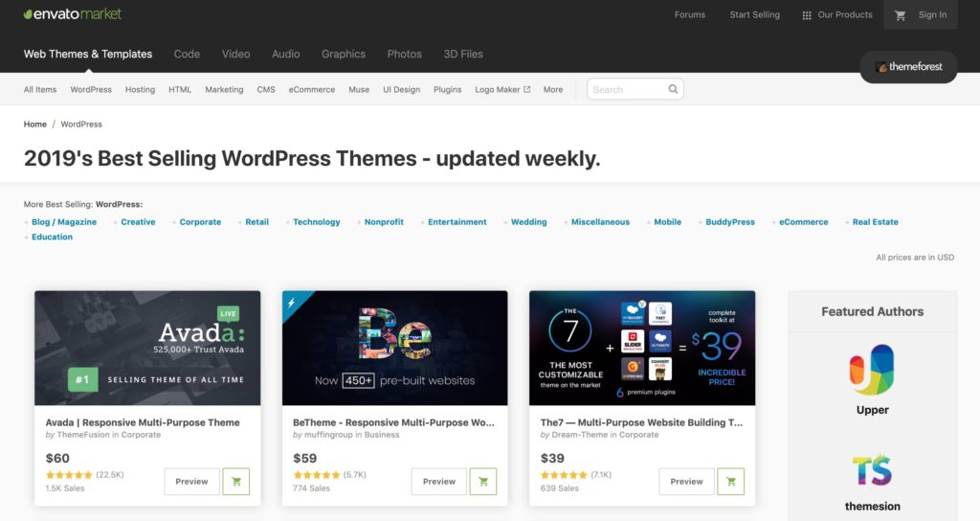Open the shopping cart icon in header
The image size is (980, 521).
900,14
